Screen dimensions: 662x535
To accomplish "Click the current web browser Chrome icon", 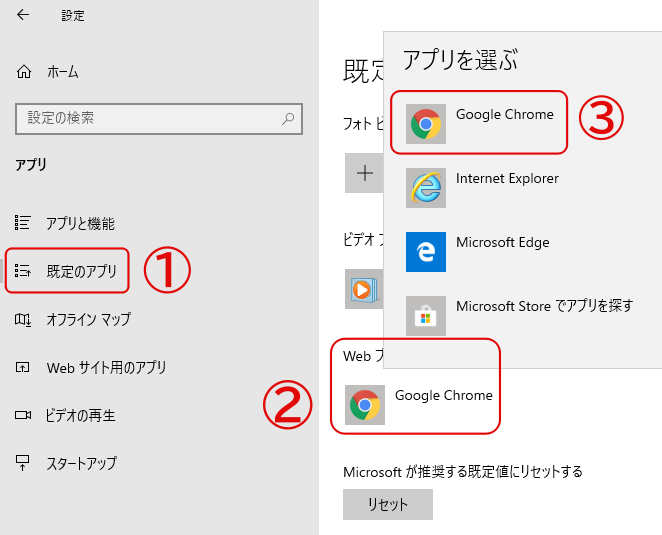I will (x=365, y=405).
